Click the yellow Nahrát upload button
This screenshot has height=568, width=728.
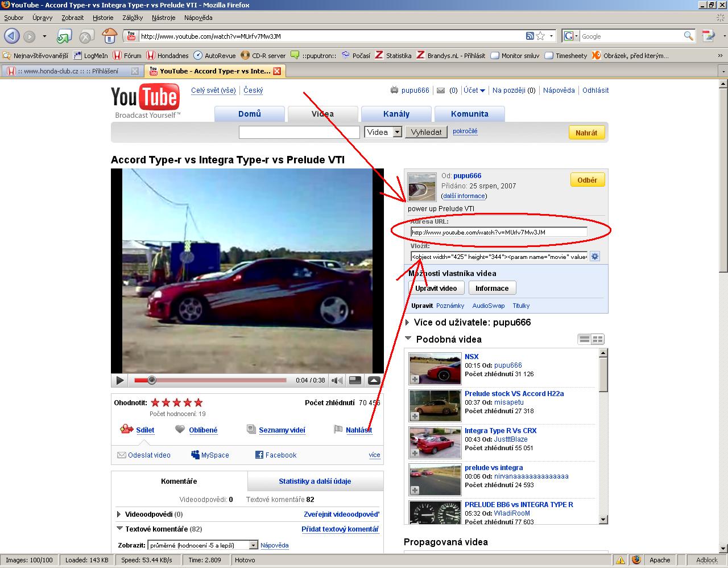586,133
